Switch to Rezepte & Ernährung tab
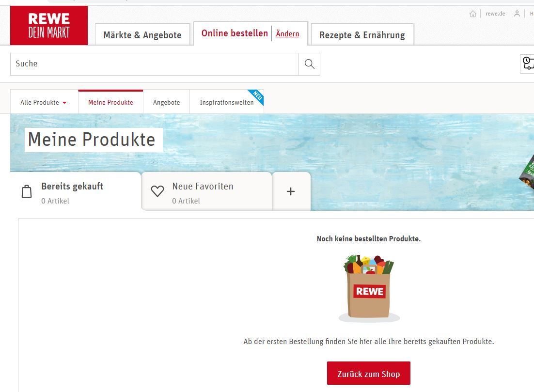Image resolution: width=534 pixels, height=392 pixels. coord(362,35)
